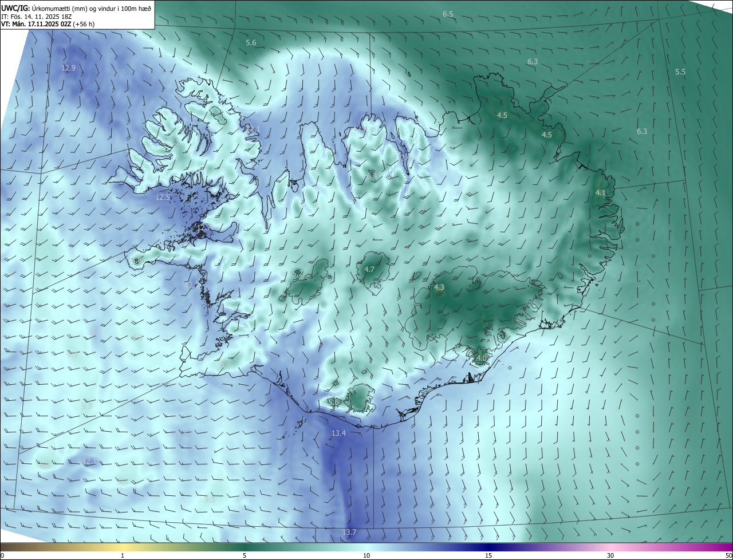Click the colorbar tick label 50

(x=728, y=555)
